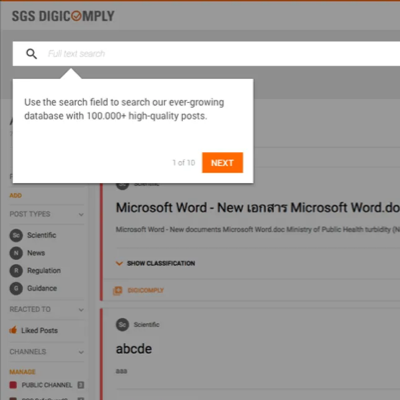Filter by Guidance label

click(42, 288)
